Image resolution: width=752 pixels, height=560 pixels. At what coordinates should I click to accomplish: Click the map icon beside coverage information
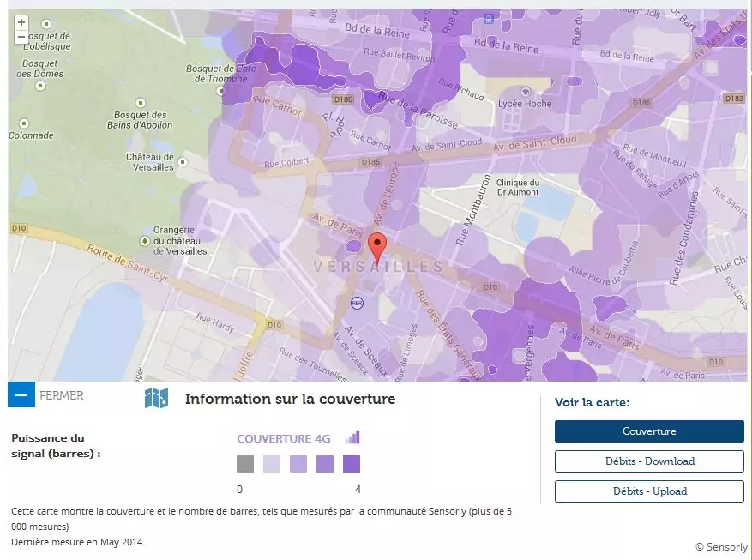(x=156, y=398)
